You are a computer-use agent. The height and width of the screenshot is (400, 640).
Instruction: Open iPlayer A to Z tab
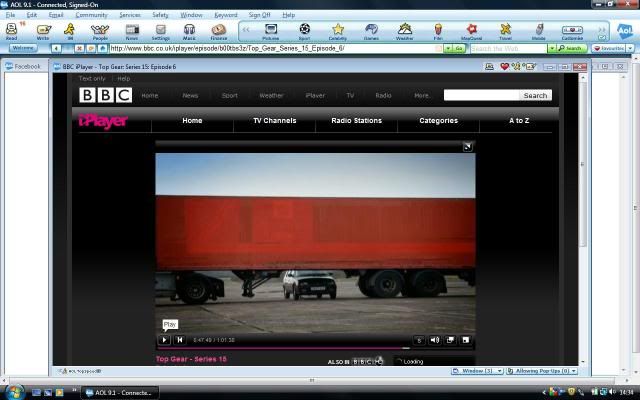tap(519, 121)
